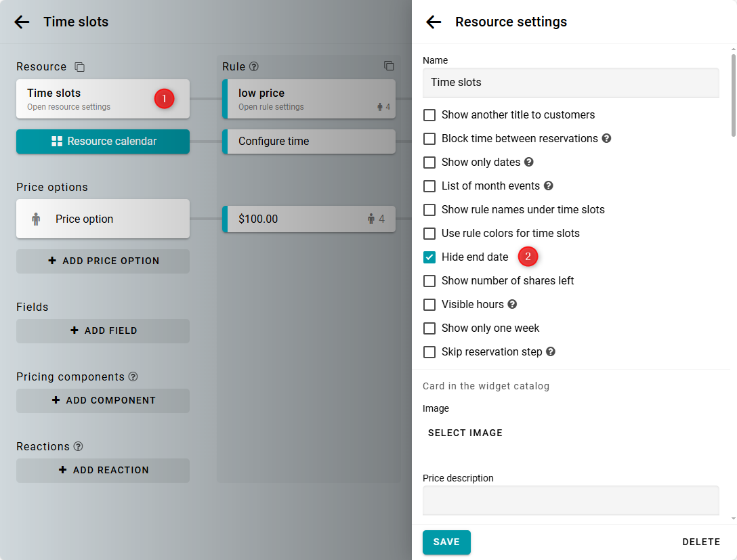Viewport: 737px width, 560px height.
Task: Click Select Image for widget card
Action: tap(465, 433)
